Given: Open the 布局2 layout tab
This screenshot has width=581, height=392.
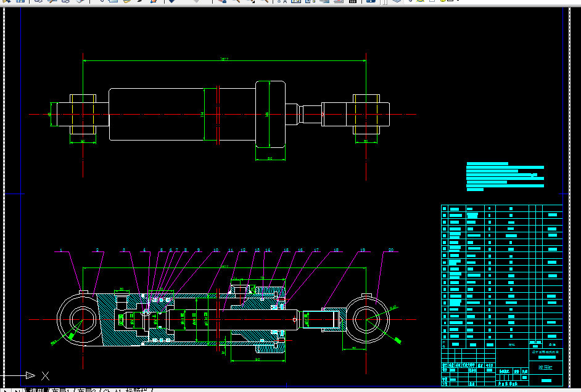Looking at the screenshot, I should (86, 390).
